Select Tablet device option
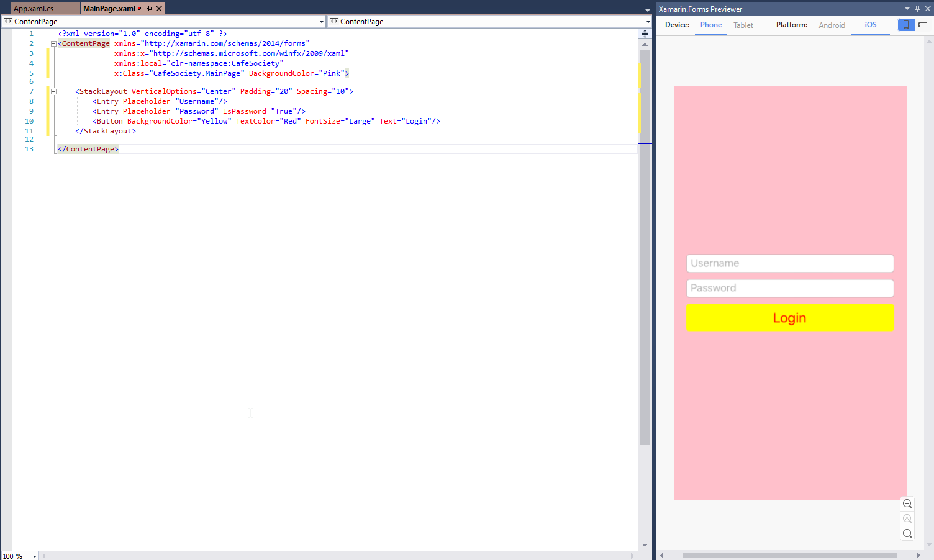This screenshot has width=934, height=560. click(x=743, y=25)
